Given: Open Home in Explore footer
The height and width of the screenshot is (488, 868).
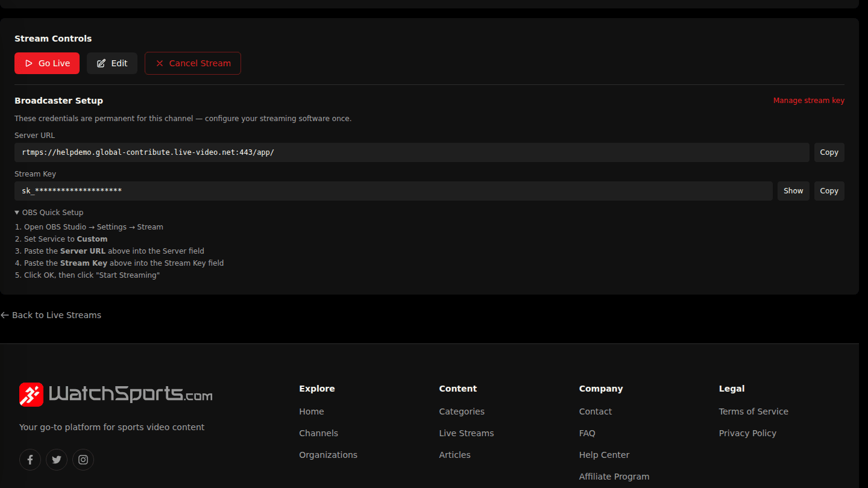Looking at the screenshot, I should [312, 411].
